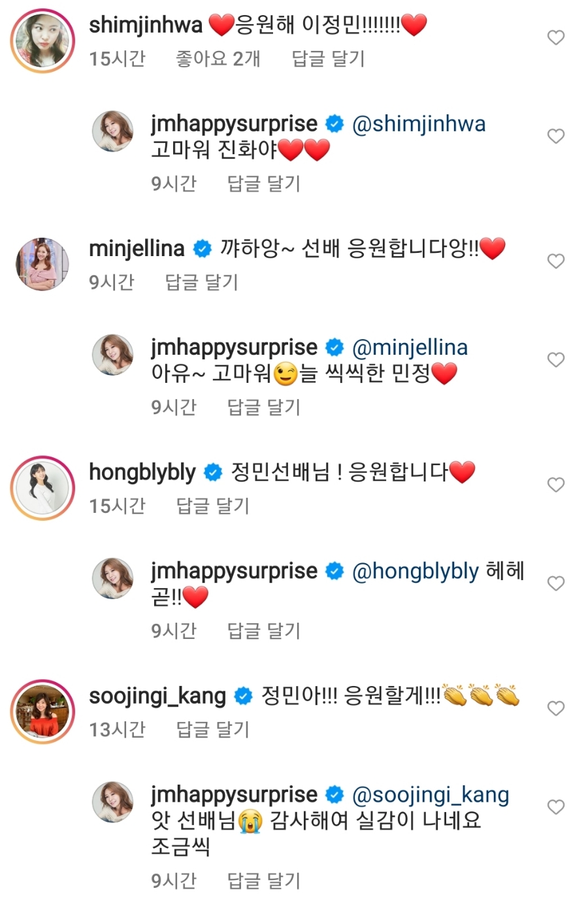Click 답글 달기 under hongblybly's comment
Viewport: 588px width, 899px height.
tap(213, 506)
